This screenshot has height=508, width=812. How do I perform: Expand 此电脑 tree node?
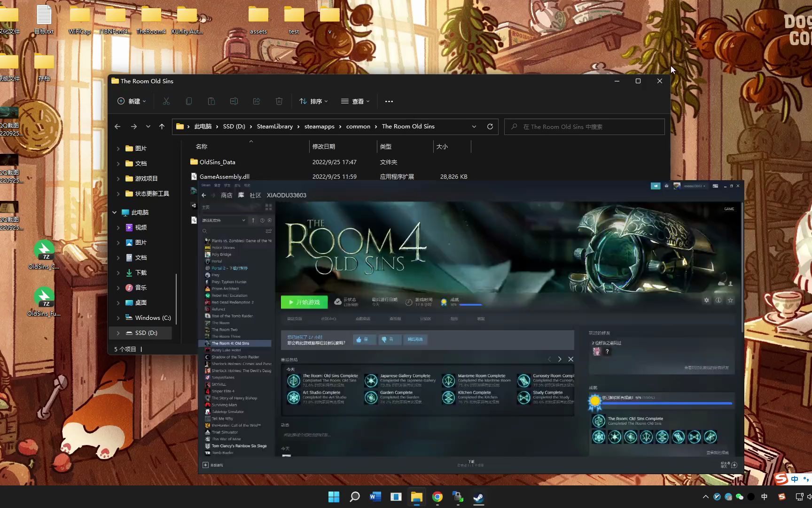pos(114,213)
